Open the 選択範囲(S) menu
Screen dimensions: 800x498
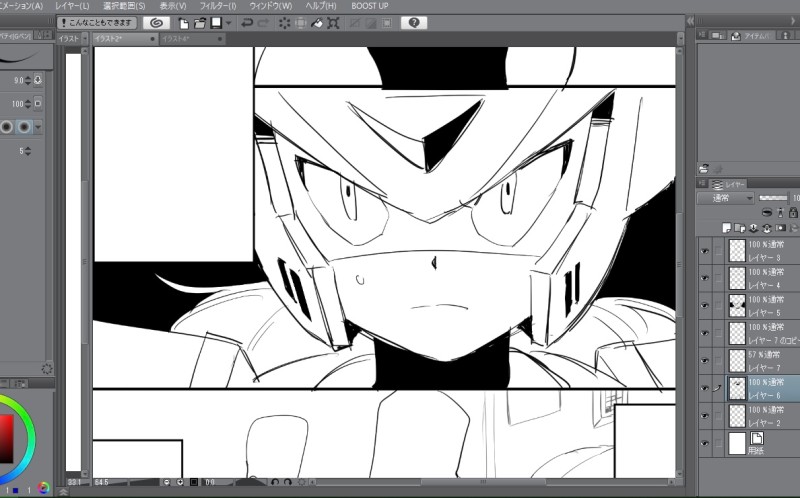[x=124, y=6]
